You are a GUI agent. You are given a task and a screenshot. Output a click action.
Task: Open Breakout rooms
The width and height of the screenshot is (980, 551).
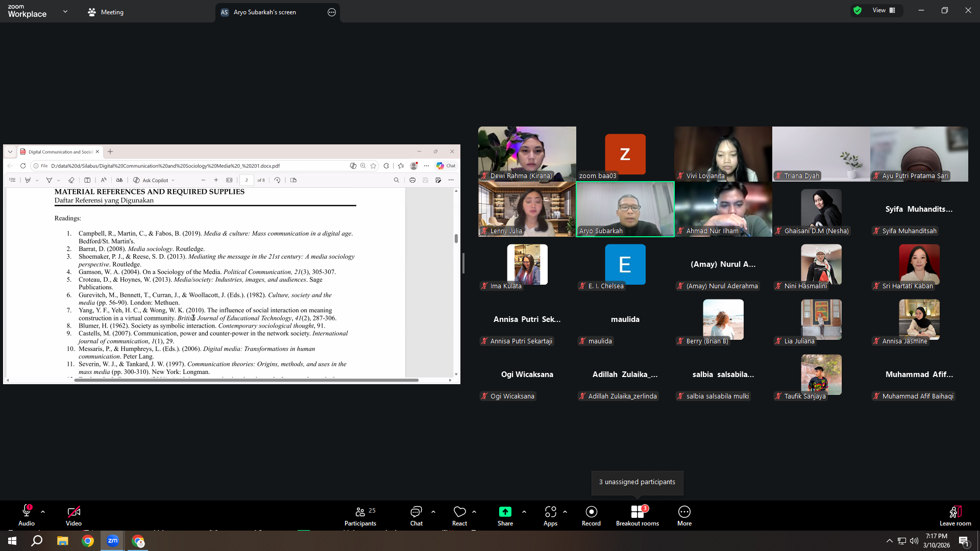[x=637, y=516]
